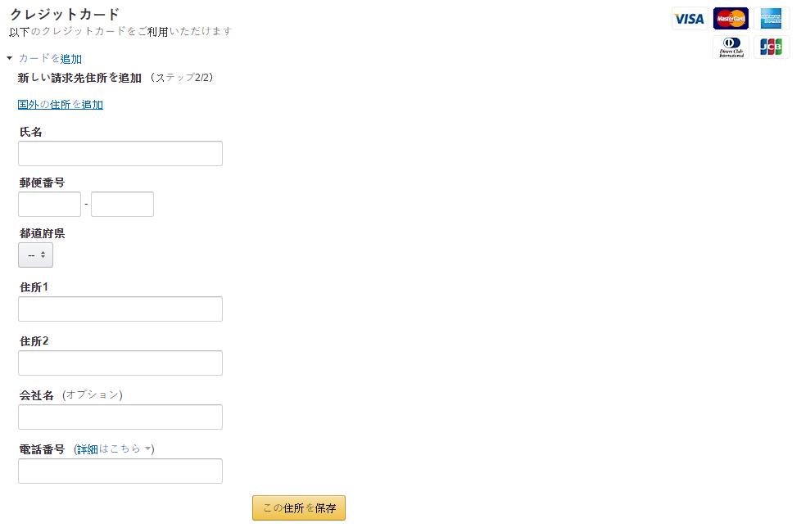Focus the 電話番号 phone number field
The image size is (801, 532).
click(120, 471)
